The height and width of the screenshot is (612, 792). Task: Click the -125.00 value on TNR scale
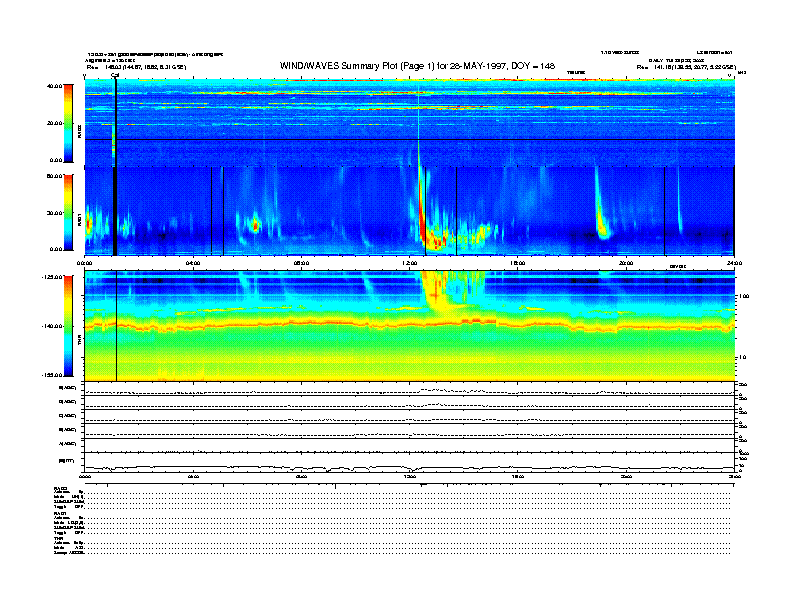coord(52,276)
